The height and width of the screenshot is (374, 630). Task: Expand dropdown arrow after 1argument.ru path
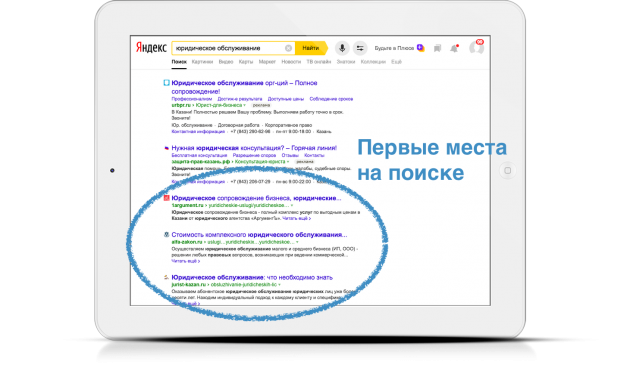(292, 205)
